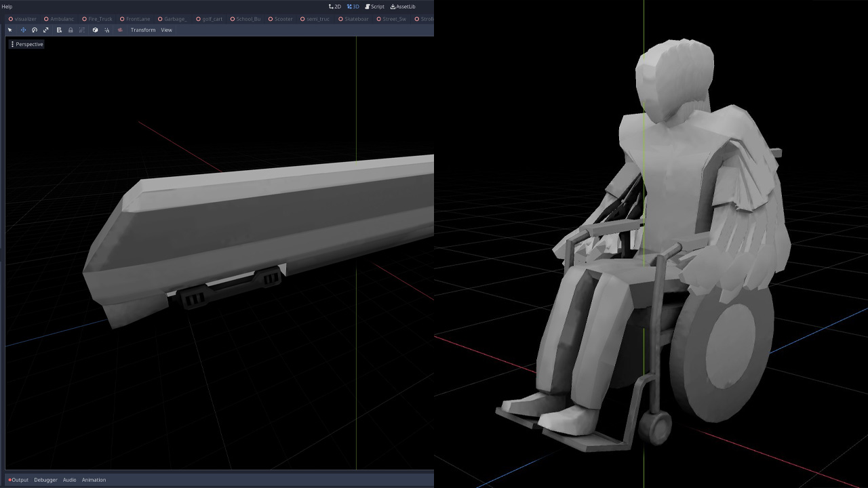Screen dimensions: 868x488
Task: Toggle the Output bottom panel
Action: (18, 480)
